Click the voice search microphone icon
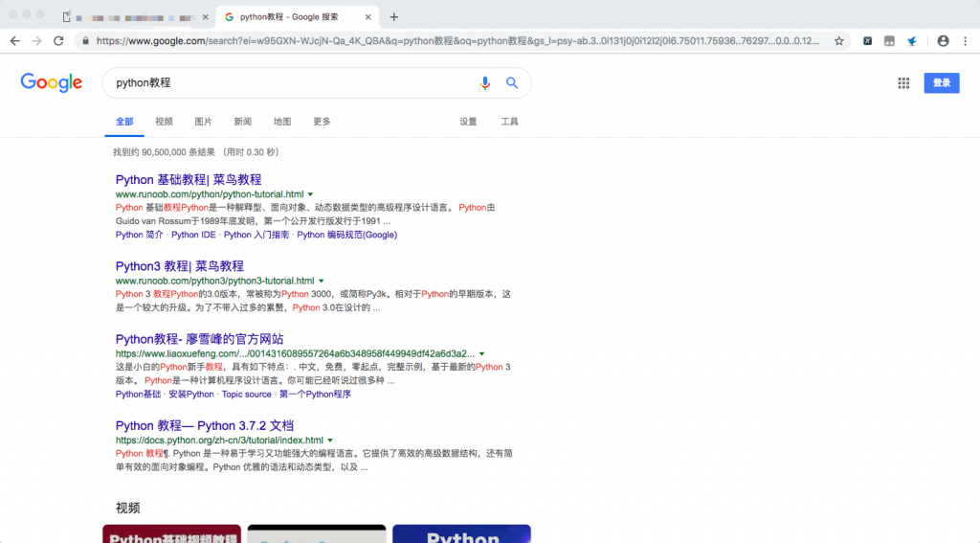The height and width of the screenshot is (543, 980). point(485,83)
